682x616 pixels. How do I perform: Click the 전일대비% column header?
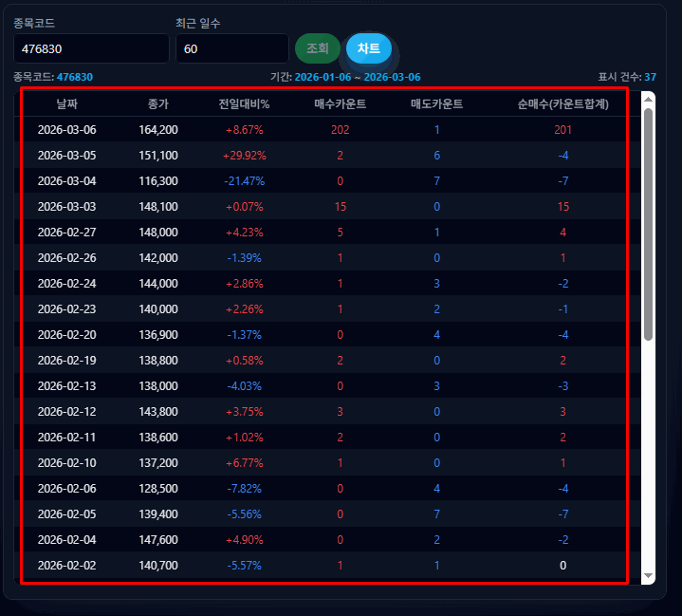click(244, 103)
